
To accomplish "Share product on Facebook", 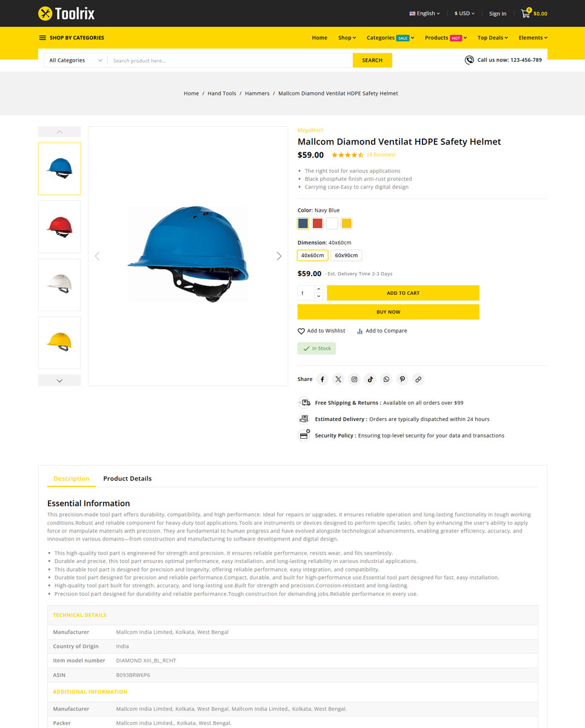I will click(323, 379).
